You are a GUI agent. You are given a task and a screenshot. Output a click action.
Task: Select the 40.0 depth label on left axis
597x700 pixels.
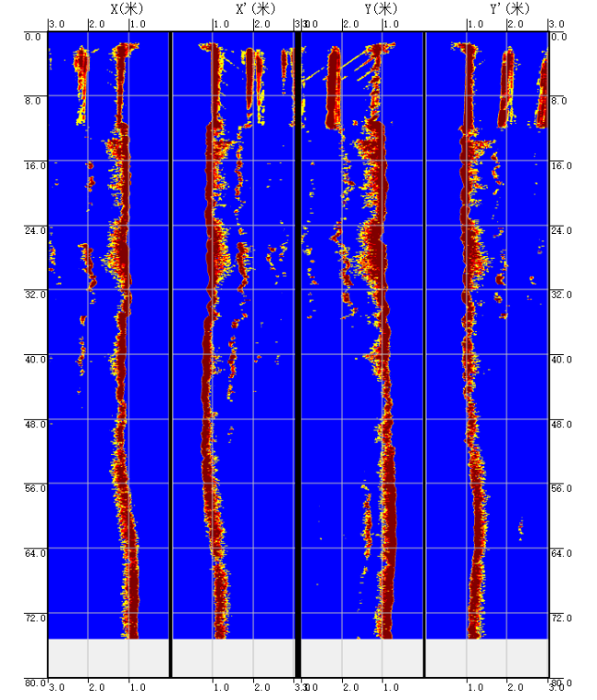35,360
